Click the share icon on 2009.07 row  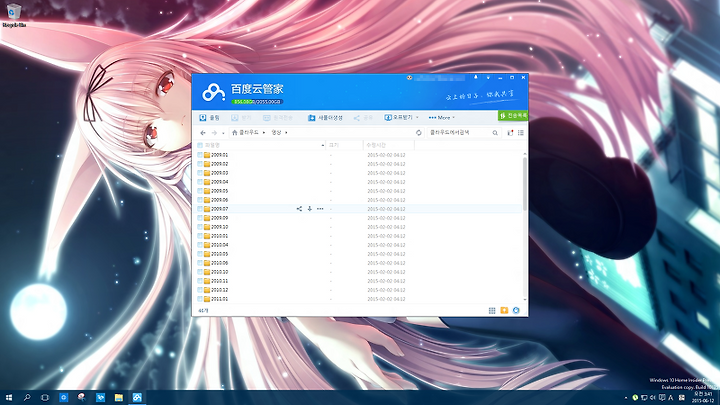pyautogui.click(x=299, y=209)
